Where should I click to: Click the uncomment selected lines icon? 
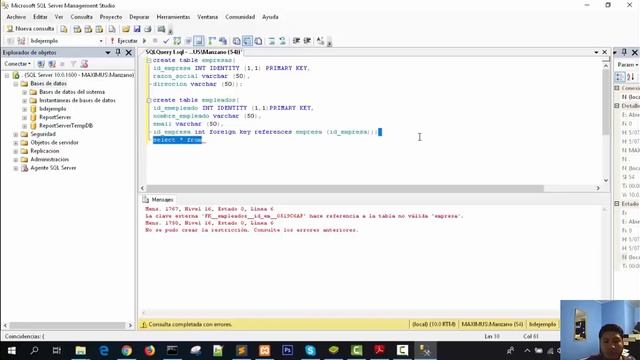point(282,41)
